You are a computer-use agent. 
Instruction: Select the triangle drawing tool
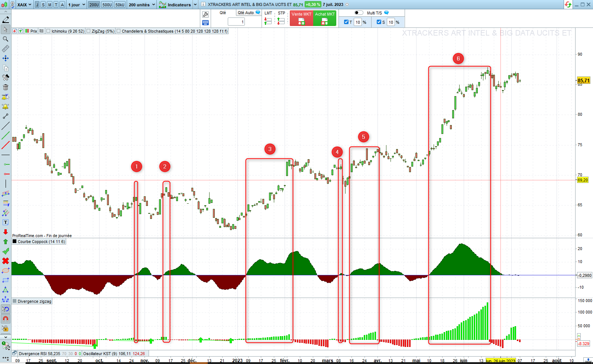(x=6, y=290)
